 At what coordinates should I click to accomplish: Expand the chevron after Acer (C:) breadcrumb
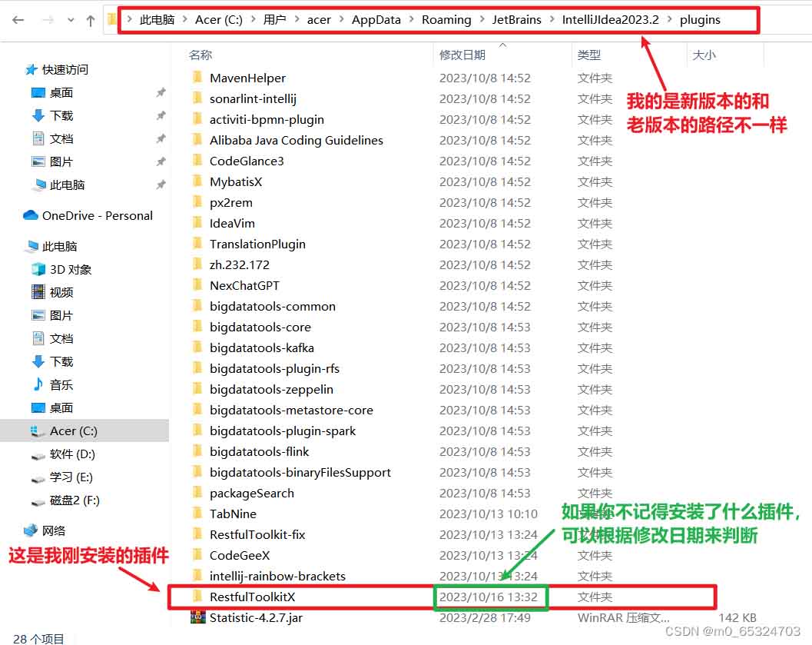pyautogui.click(x=253, y=20)
